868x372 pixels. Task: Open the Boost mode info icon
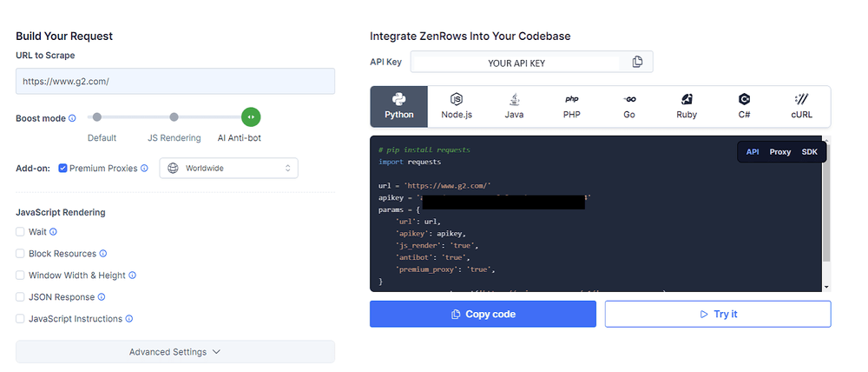click(73, 118)
